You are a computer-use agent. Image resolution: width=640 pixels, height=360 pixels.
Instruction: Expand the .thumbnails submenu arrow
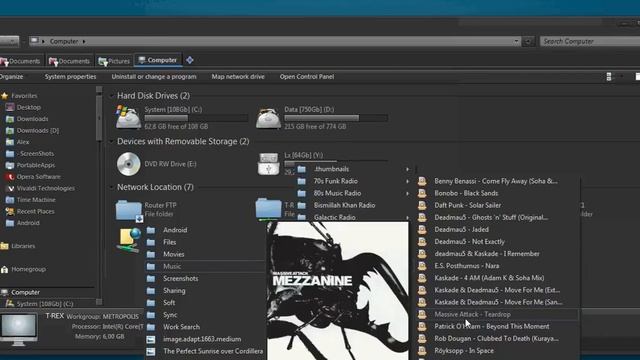click(x=407, y=169)
